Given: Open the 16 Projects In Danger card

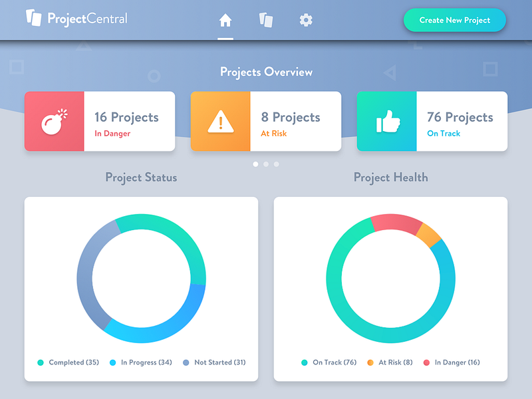Looking at the screenshot, I should 100,121.
